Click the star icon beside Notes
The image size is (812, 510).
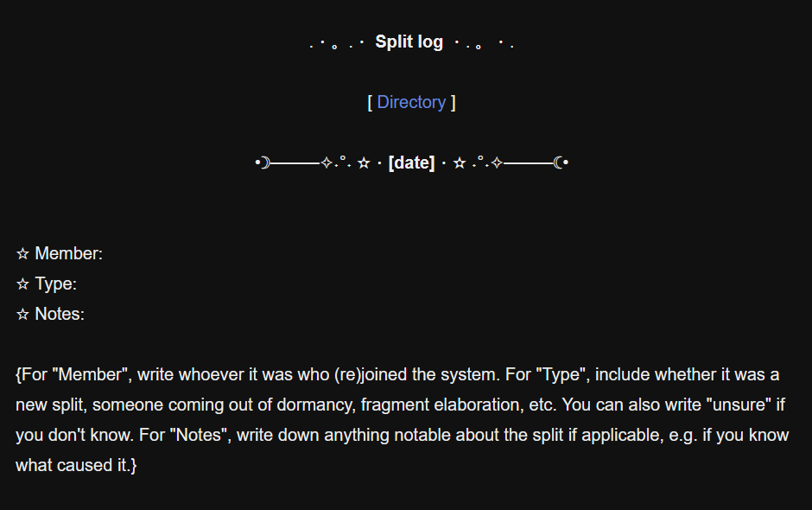click(x=23, y=315)
